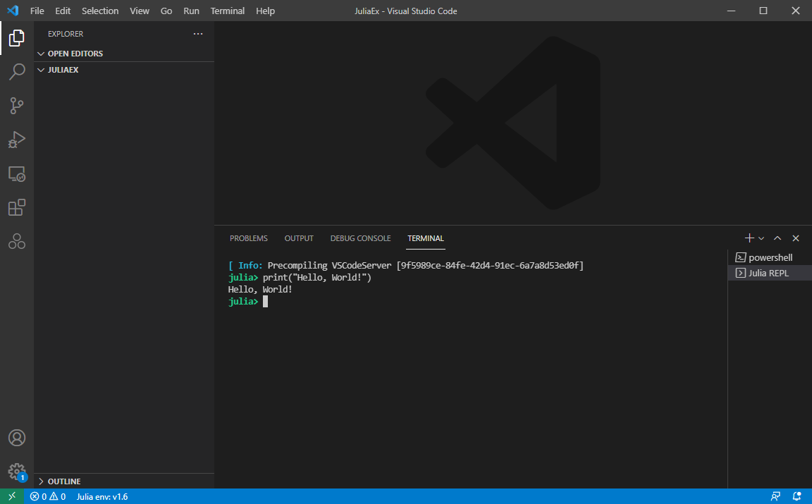812x504 pixels.
Task: Open the Extensions view icon
Action: [x=17, y=208]
